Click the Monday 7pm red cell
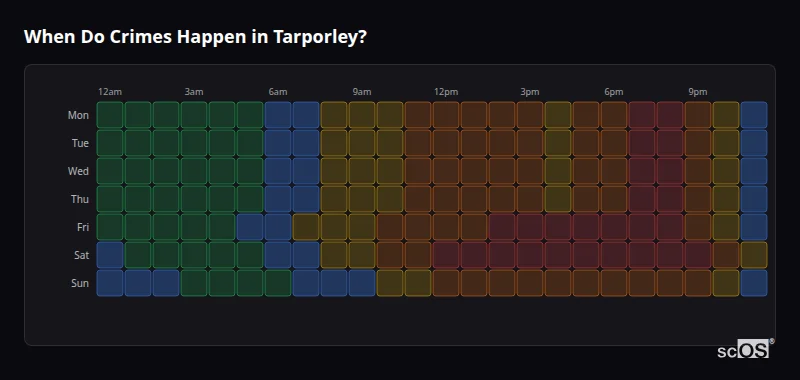This screenshot has height=380, width=800. coord(642,115)
